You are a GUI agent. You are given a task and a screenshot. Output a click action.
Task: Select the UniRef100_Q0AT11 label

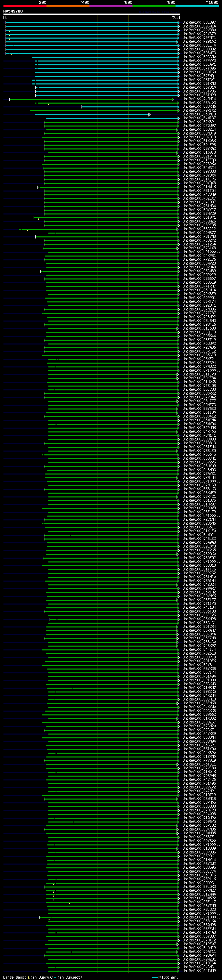[x=199, y=951]
